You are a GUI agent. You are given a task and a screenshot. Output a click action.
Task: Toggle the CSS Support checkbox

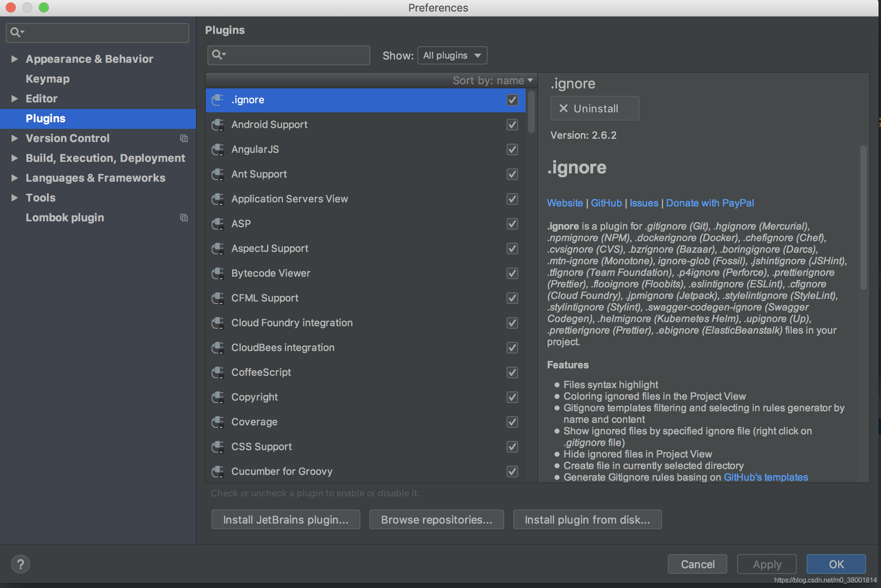[512, 447]
